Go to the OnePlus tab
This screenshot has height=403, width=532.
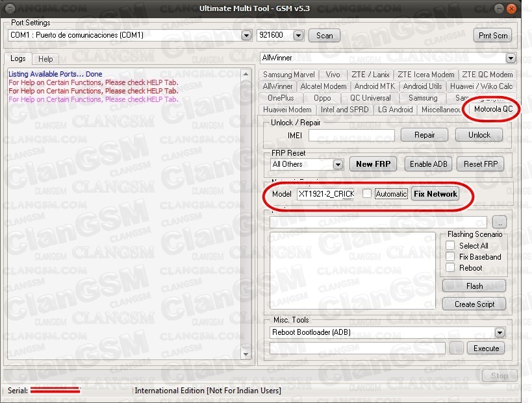click(281, 98)
